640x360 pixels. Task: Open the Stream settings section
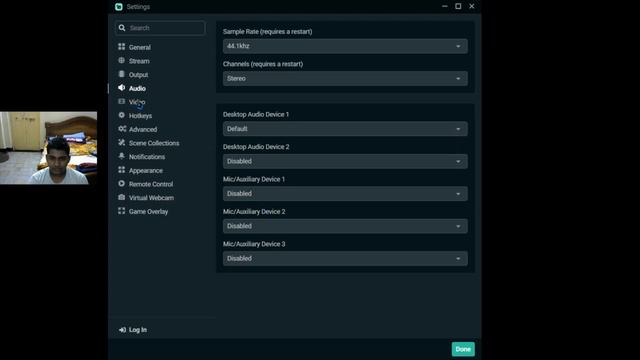tap(139, 61)
